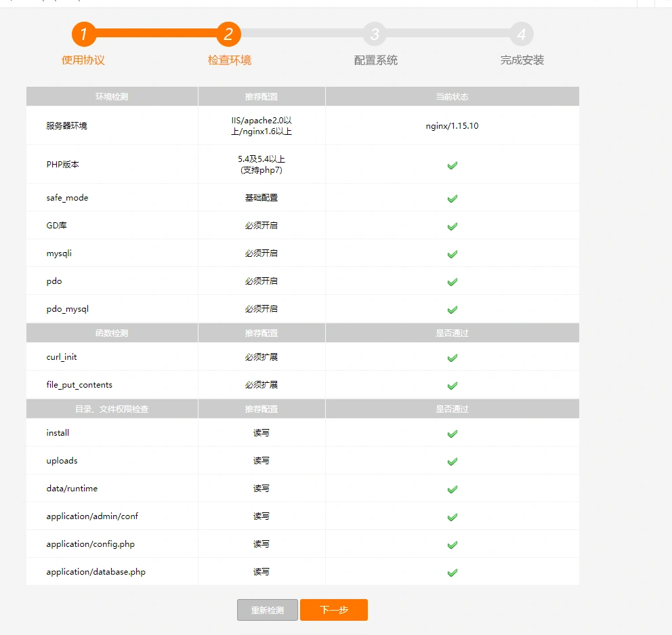Click the 目录、文件权限检查 section header
Screen dimensions: 672x635
click(112, 409)
